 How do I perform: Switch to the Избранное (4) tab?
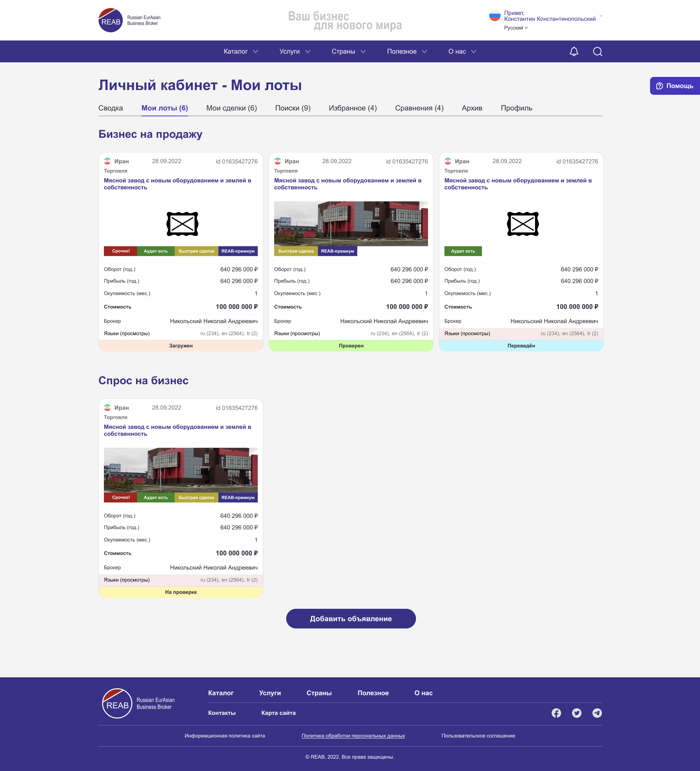(x=353, y=108)
